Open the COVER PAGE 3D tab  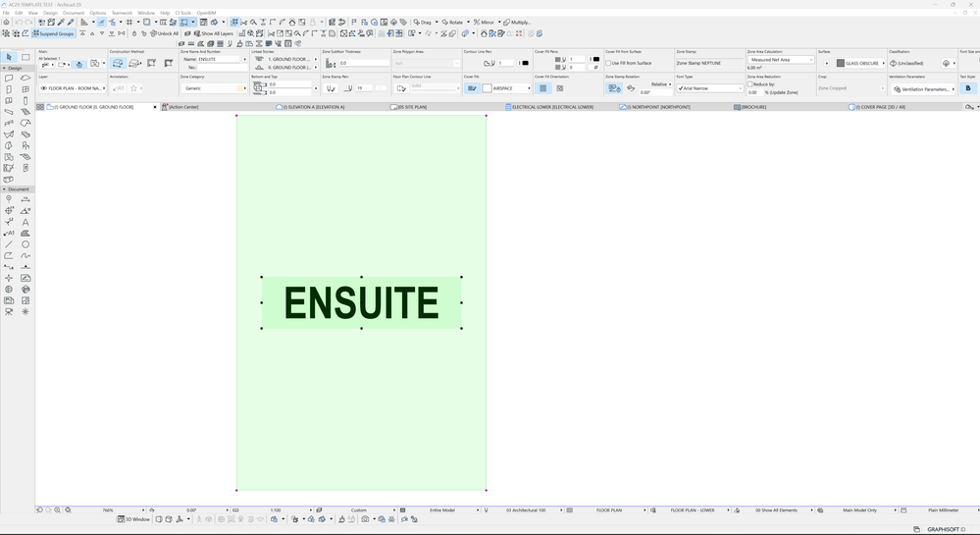(878, 107)
